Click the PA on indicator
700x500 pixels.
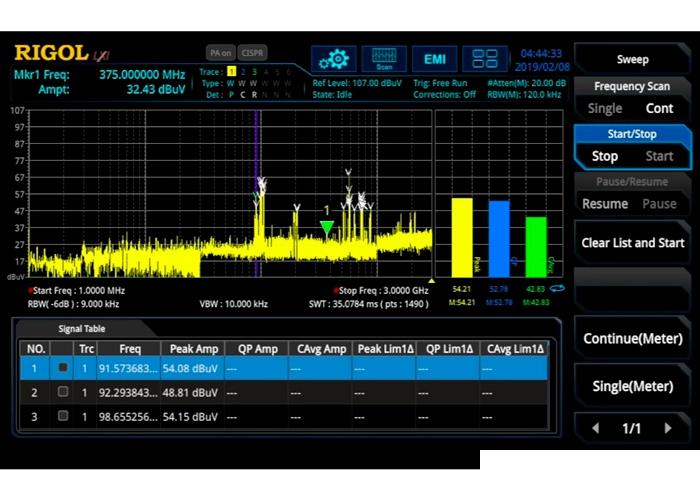pos(220,52)
